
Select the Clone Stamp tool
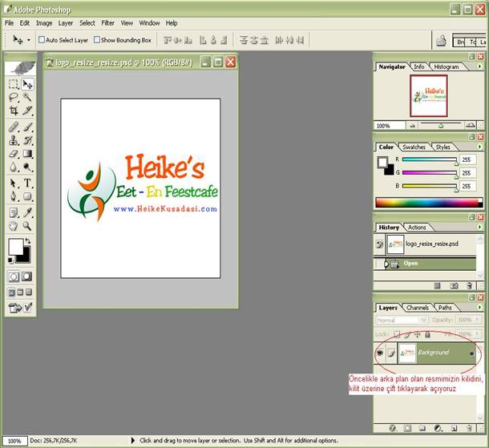[x=13, y=140]
